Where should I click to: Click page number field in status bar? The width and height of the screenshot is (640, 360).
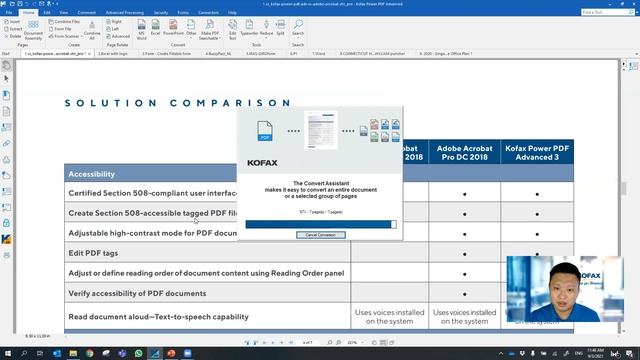click(x=307, y=343)
